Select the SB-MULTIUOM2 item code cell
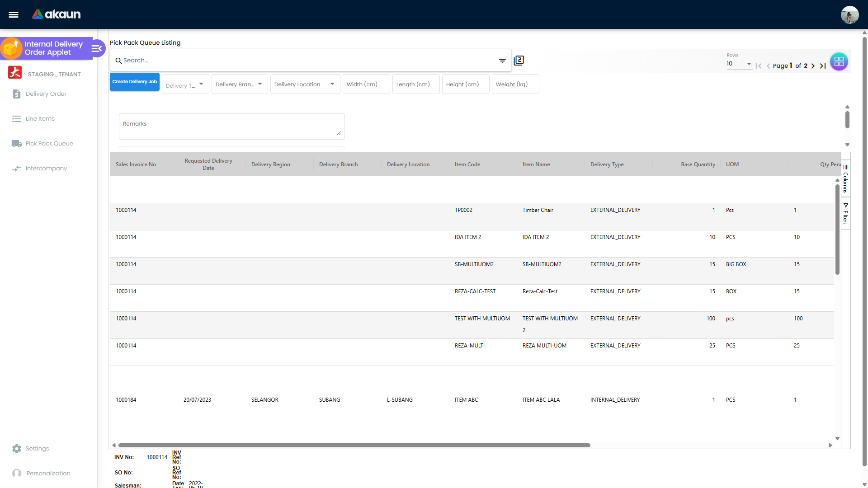868x488 pixels. 474,264
